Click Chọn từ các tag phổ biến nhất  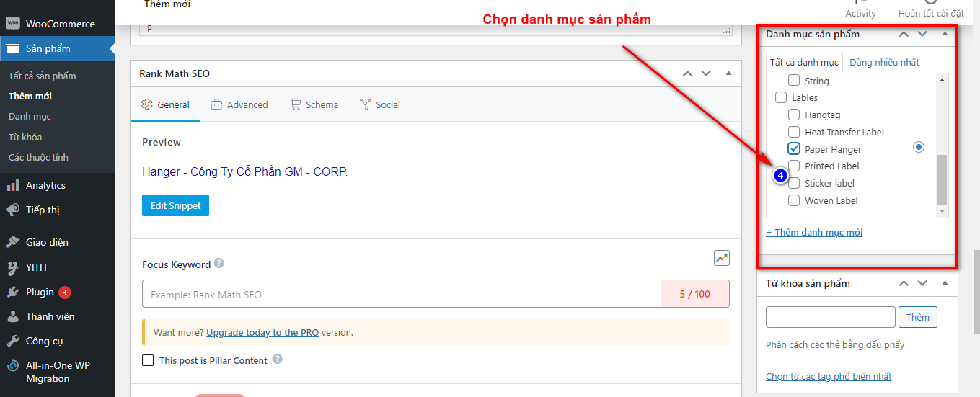pyautogui.click(x=829, y=376)
